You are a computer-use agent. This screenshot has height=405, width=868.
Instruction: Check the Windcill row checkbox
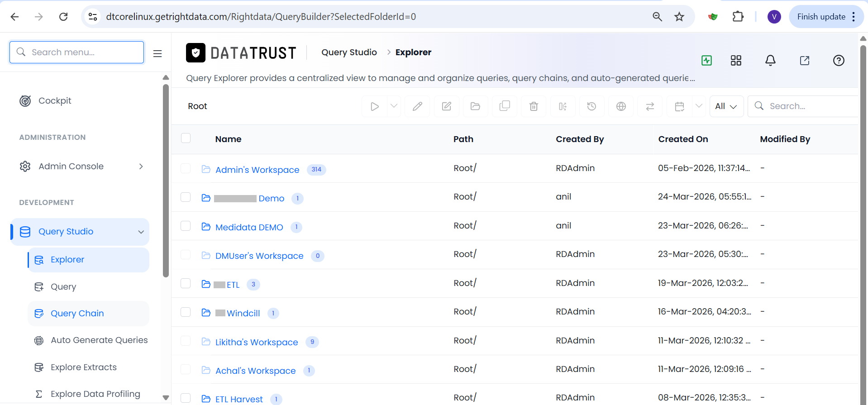coord(186,312)
